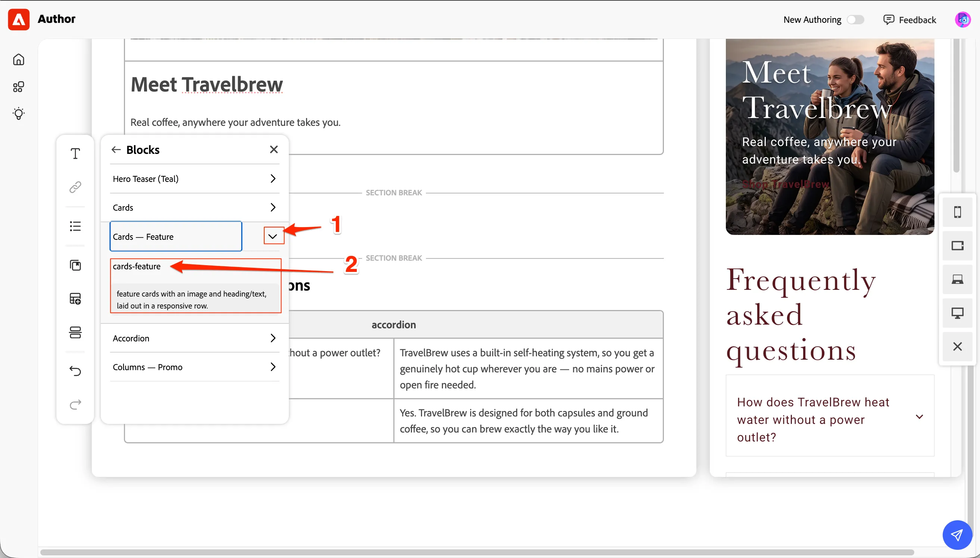This screenshot has width=980, height=558.
Task: Select the link tool icon
Action: click(75, 187)
